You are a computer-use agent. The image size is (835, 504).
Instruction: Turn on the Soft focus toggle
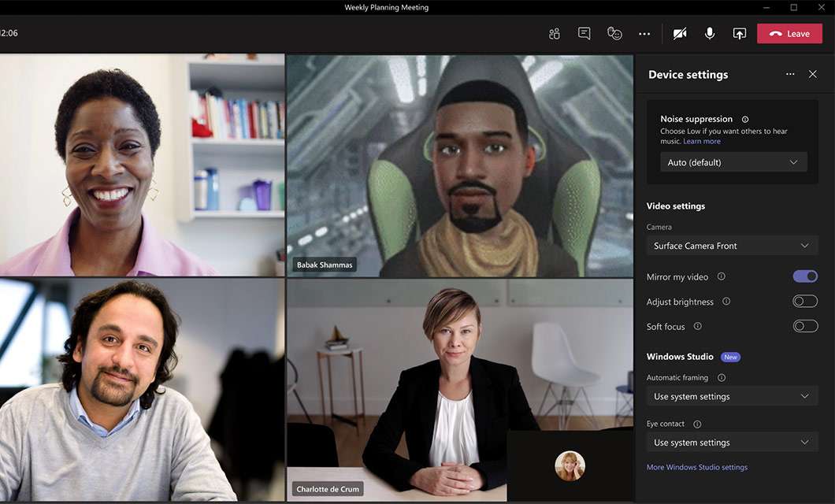(804, 326)
